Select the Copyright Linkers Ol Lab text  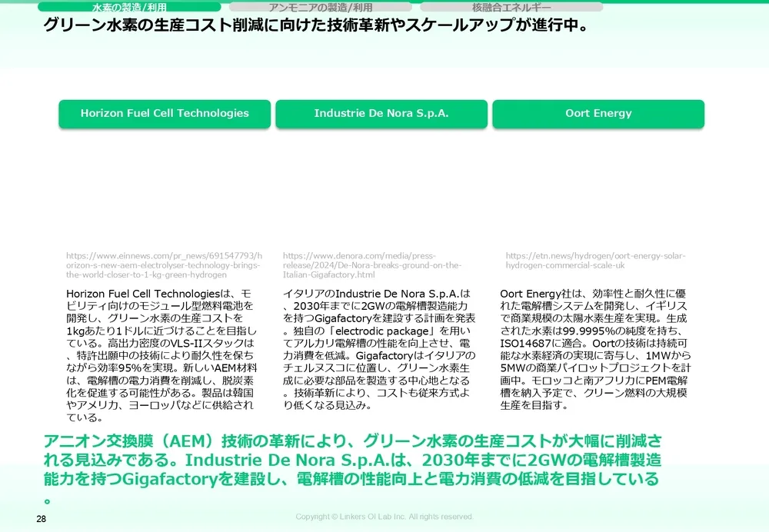384,517
